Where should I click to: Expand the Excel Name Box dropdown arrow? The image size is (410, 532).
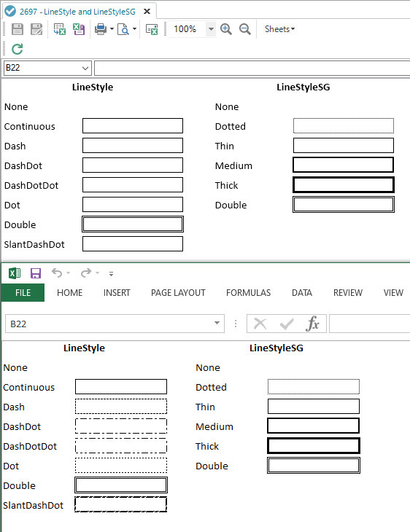[217, 323]
